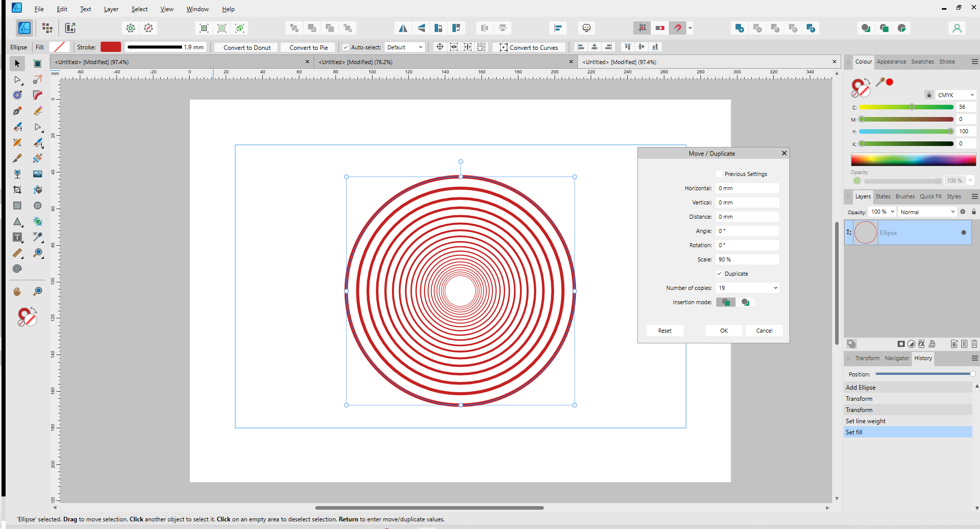Select the View hand tool
This screenshot has width=980, height=529.
click(x=17, y=291)
